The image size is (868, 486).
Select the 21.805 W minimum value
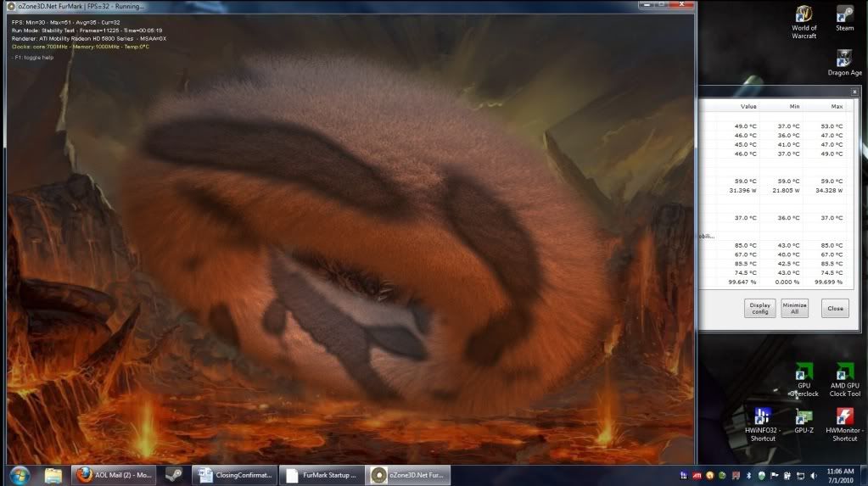786,191
